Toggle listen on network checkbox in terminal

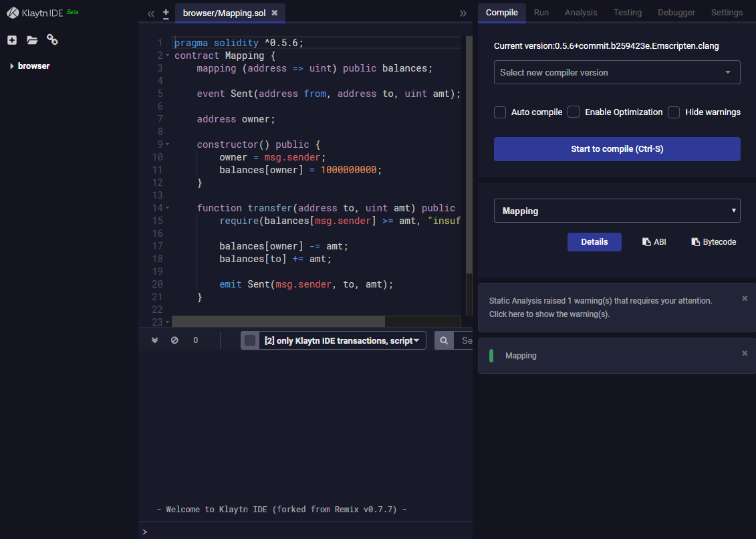(x=250, y=340)
